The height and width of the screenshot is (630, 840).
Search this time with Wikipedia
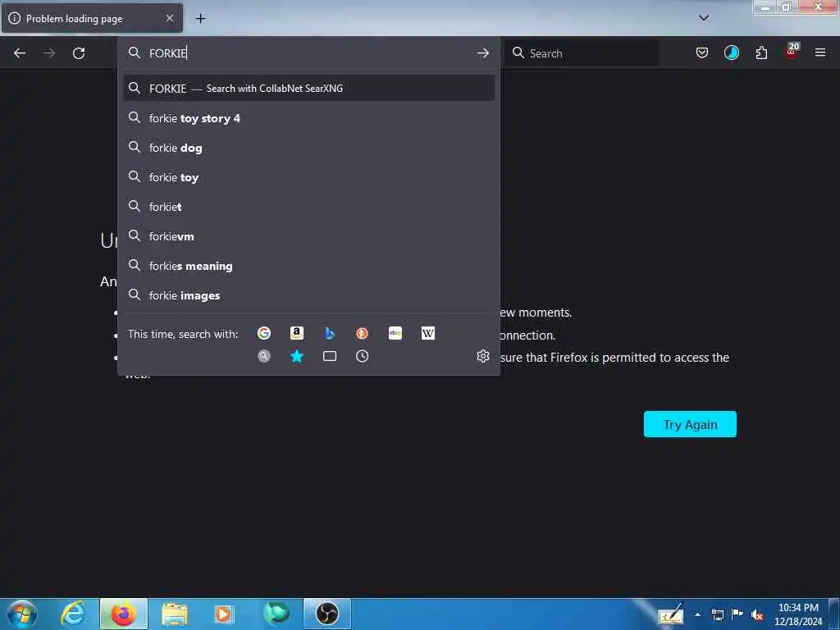click(428, 333)
